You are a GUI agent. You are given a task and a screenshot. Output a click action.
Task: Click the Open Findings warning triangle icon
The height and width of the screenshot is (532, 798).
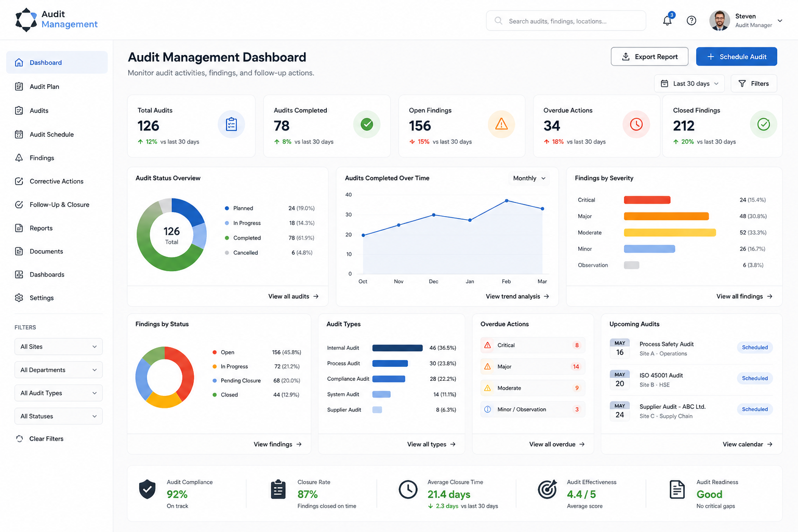(501, 124)
